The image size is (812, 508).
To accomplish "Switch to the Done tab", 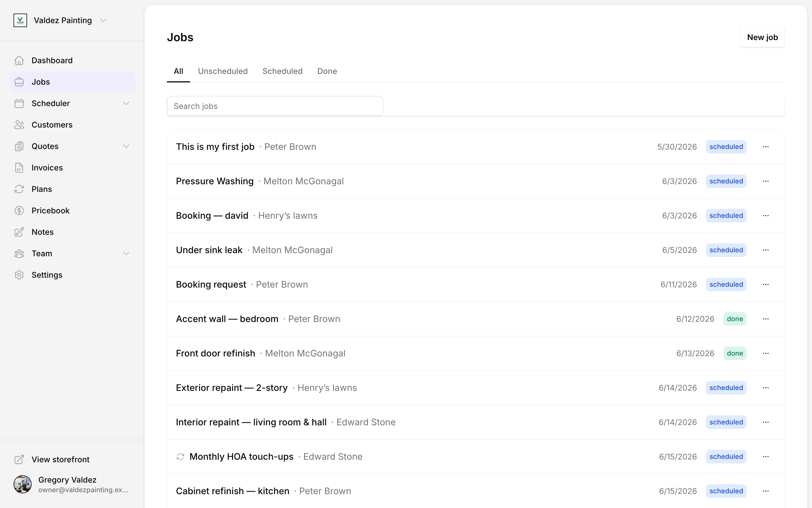I will click(327, 71).
